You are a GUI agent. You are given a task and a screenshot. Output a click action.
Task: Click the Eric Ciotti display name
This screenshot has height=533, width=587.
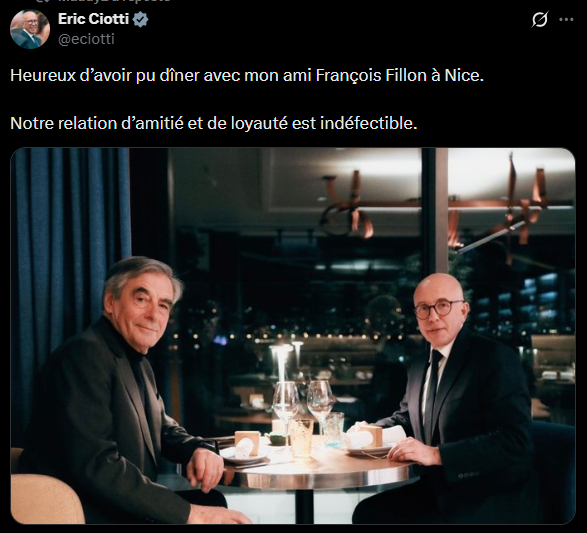[93, 19]
